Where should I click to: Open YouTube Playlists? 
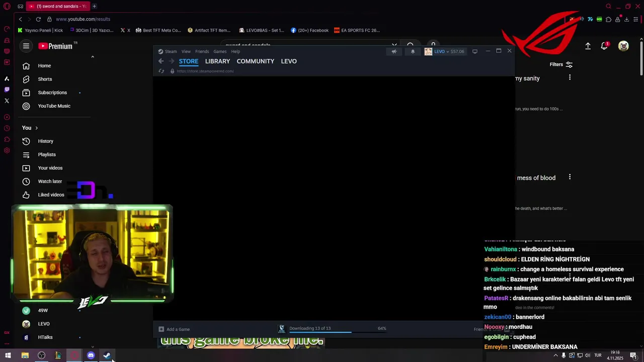(47, 155)
